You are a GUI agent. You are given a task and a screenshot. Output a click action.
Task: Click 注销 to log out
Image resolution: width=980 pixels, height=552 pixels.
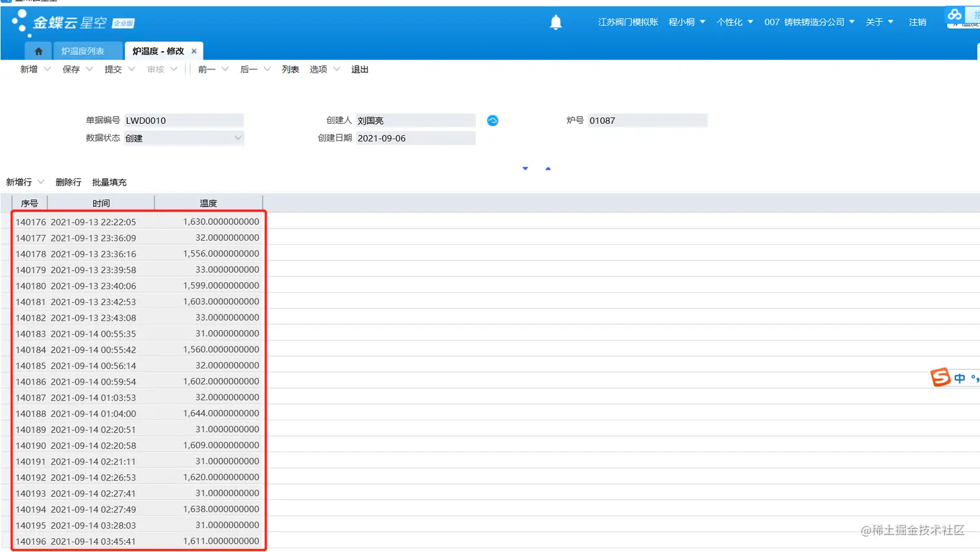click(918, 21)
